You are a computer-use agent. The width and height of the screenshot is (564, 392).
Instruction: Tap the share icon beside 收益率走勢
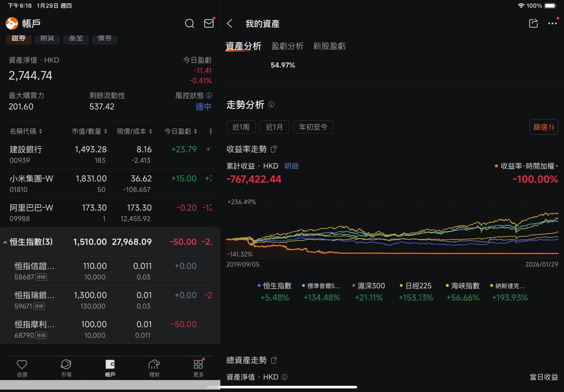click(274, 149)
